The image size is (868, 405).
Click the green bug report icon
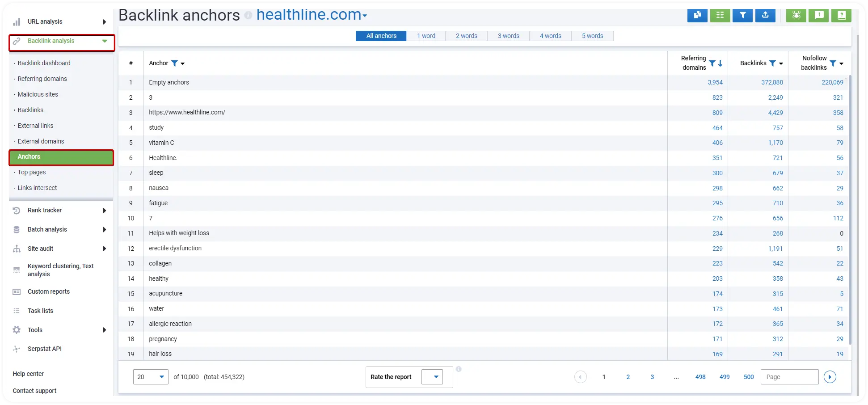pos(796,15)
